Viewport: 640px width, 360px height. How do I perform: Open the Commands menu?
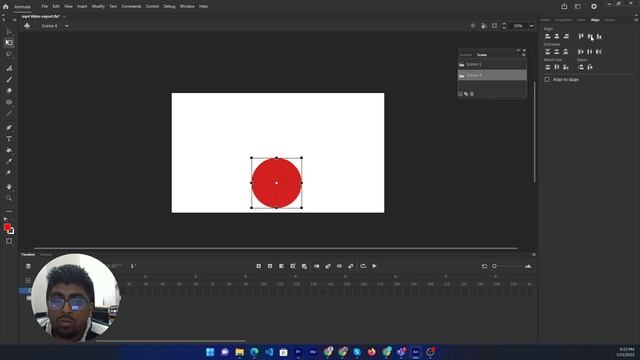pyautogui.click(x=131, y=6)
